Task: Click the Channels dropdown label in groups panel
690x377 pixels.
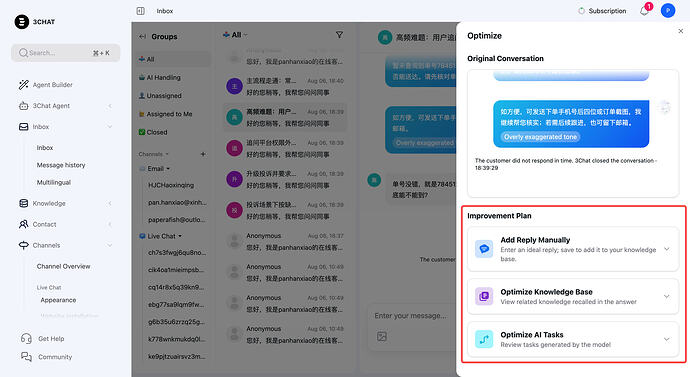Action: click(154, 154)
